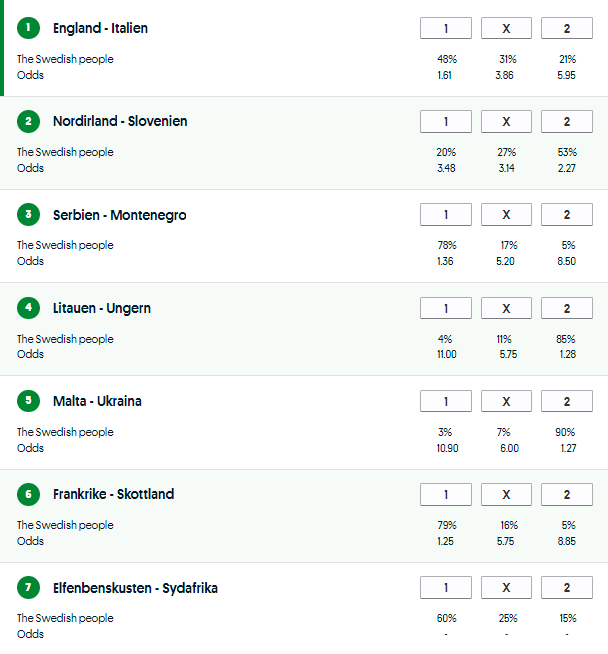Screen dimensions: 608x654
Task: Select away win for Nordirland - Slovenien
Action: coord(566,121)
